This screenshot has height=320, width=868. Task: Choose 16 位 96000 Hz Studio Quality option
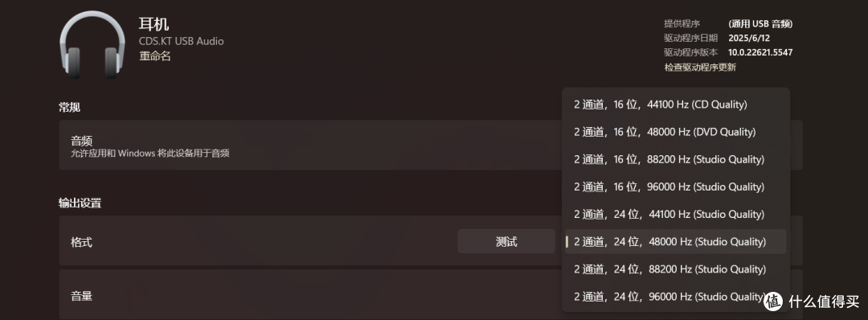[x=675, y=187]
